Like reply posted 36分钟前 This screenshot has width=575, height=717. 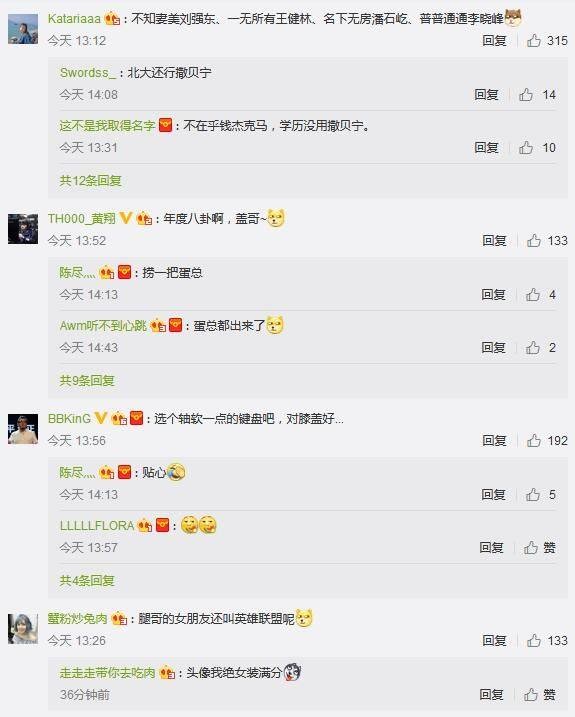[x=531, y=695]
